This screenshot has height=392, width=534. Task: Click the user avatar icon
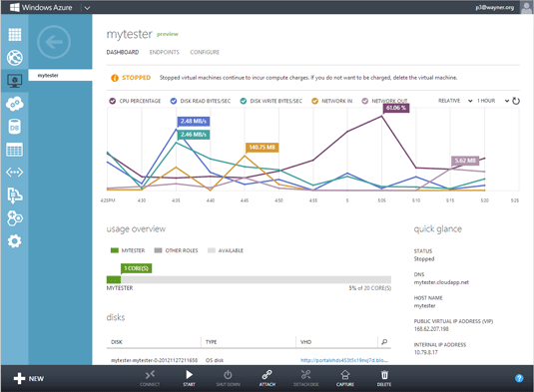click(x=526, y=7)
